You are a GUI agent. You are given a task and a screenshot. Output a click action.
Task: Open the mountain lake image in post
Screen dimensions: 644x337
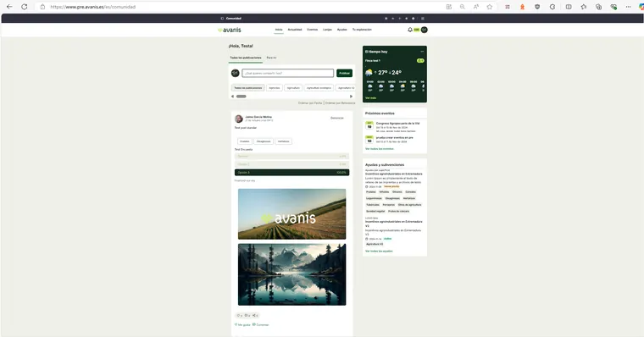coord(291,274)
